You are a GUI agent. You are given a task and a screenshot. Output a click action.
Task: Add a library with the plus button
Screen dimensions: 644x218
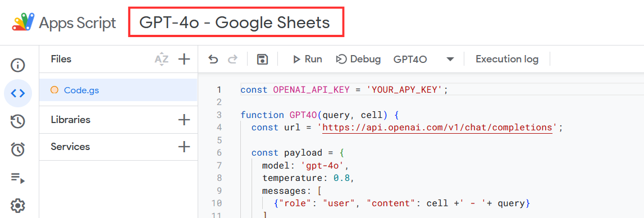pos(184,120)
